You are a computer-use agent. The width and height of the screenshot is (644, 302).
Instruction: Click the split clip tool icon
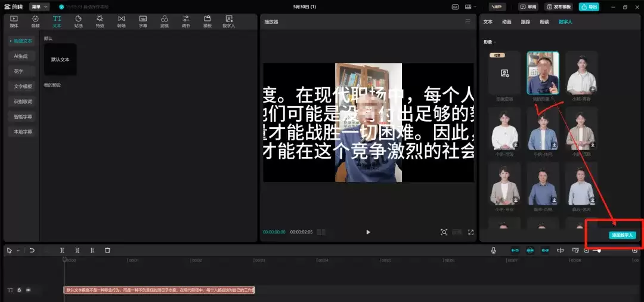click(62, 250)
